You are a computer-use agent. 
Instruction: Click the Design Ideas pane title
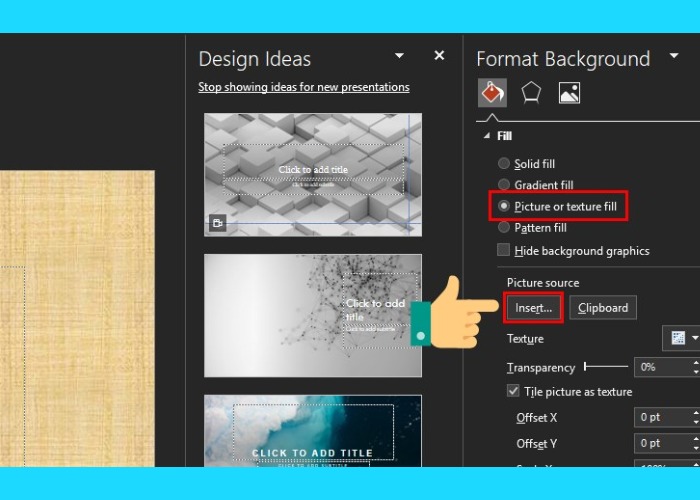[x=254, y=59]
